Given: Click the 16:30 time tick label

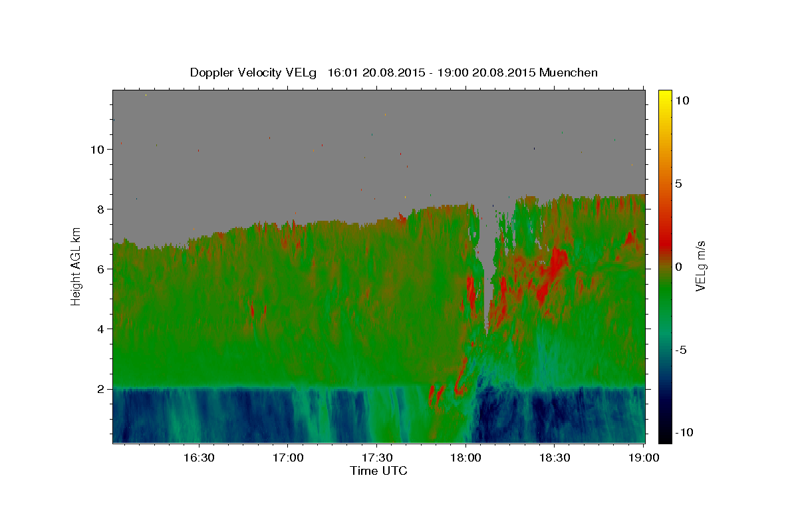Looking at the screenshot, I should [x=199, y=458].
